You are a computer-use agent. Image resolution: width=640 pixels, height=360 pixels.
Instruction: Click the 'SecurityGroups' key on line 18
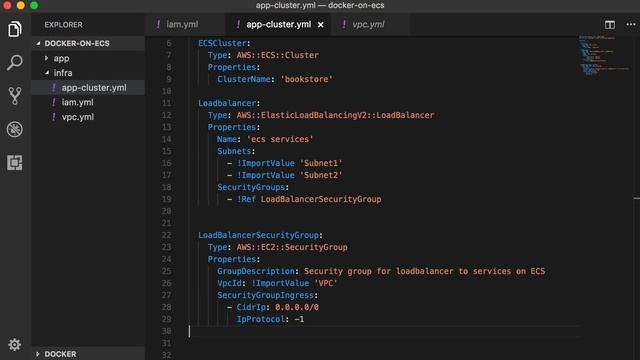point(251,187)
